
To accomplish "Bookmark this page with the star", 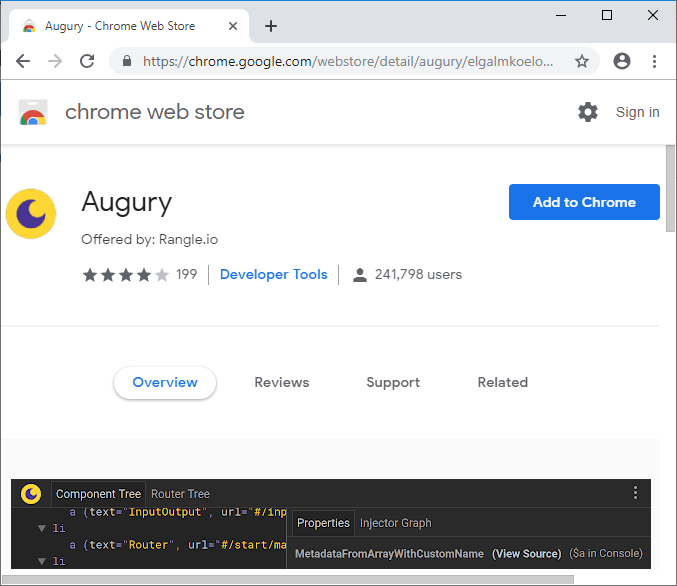I will pyautogui.click(x=582, y=61).
